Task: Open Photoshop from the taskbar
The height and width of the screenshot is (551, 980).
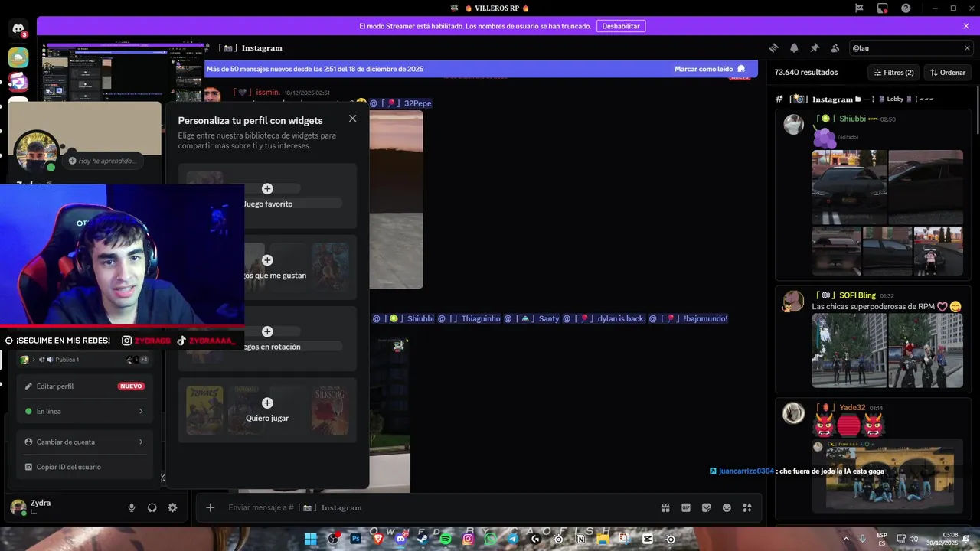Action: click(x=355, y=539)
